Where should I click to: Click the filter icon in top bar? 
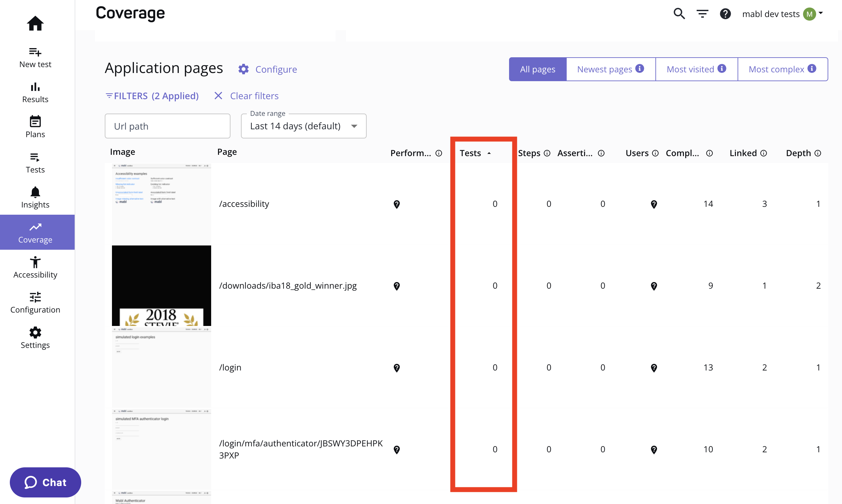point(702,14)
